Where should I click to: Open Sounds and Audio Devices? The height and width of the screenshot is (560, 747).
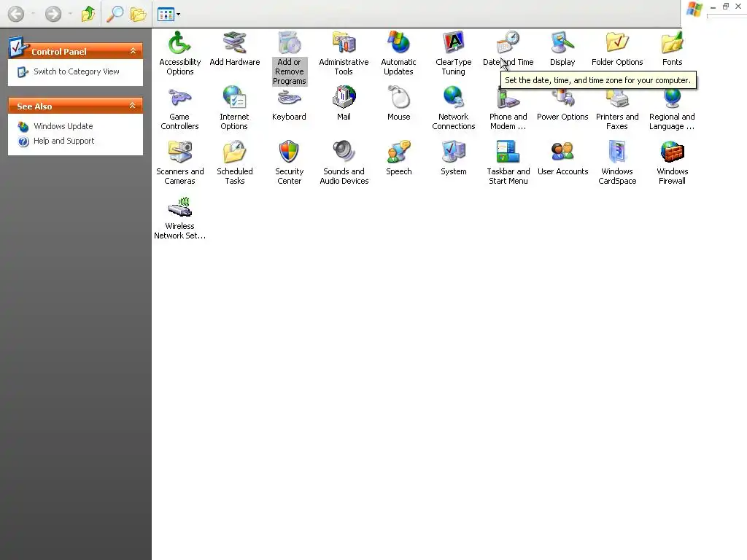tap(344, 163)
